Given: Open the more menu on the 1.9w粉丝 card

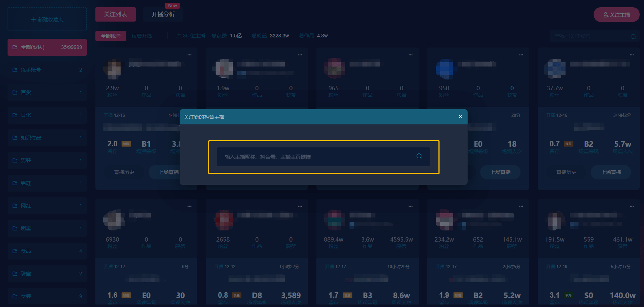Looking at the screenshot, I should 300,55.
